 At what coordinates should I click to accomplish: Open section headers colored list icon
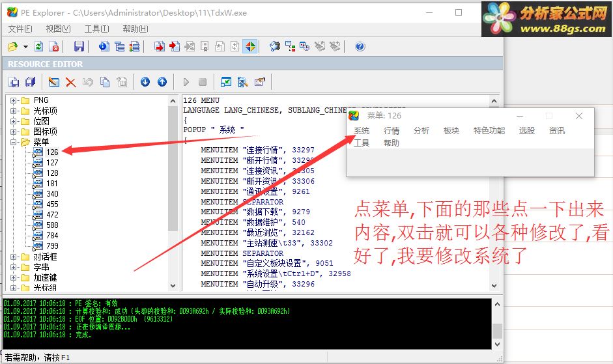click(134, 46)
